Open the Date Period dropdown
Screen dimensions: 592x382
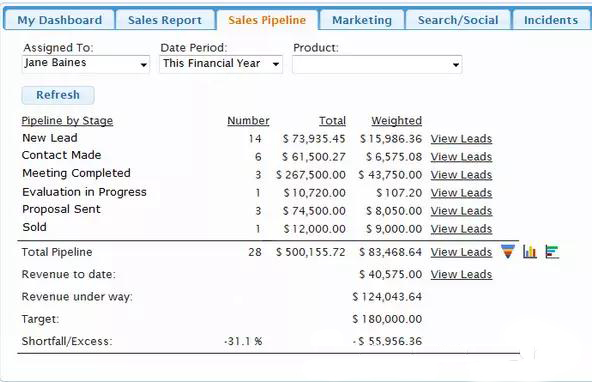(x=221, y=64)
